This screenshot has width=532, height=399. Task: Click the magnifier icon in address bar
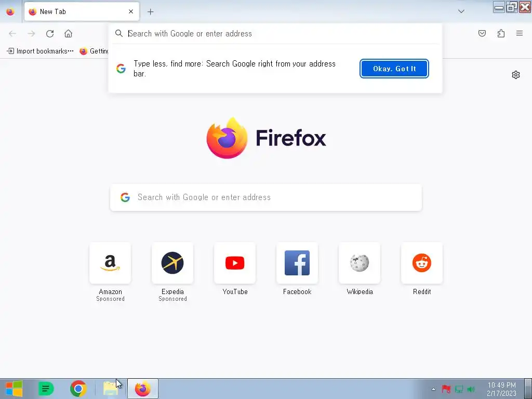coord(119,33)
